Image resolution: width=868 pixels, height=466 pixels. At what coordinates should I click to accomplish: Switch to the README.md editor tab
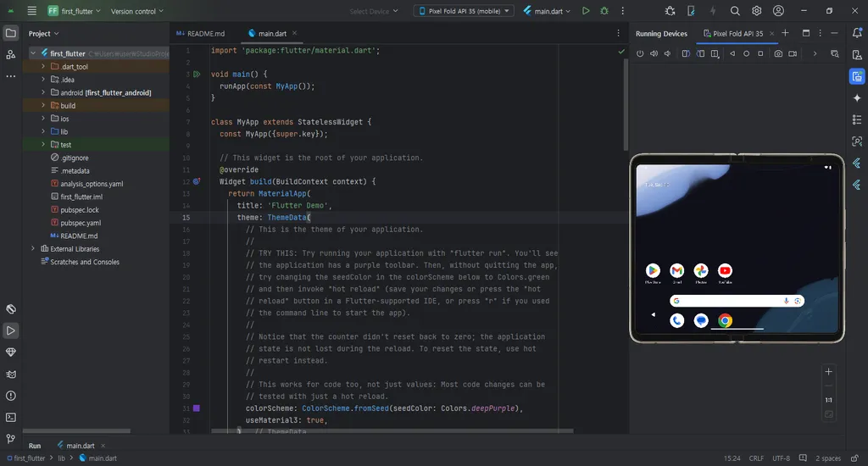tap(200, 34)
